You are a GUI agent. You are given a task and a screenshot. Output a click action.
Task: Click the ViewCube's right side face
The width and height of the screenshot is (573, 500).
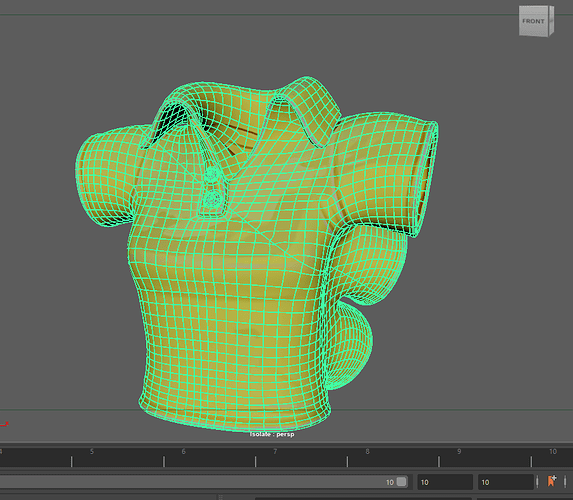(551, 20)
